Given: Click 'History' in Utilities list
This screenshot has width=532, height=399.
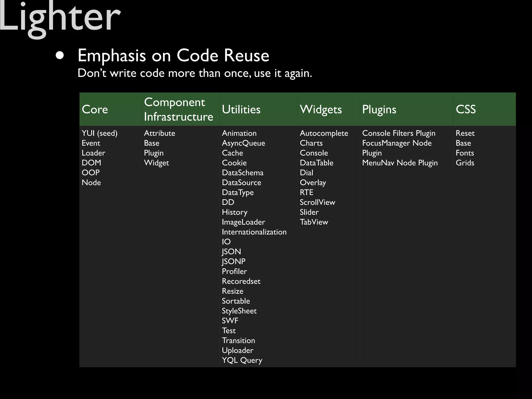Looking at the screenshot, I should click(235, 212).
